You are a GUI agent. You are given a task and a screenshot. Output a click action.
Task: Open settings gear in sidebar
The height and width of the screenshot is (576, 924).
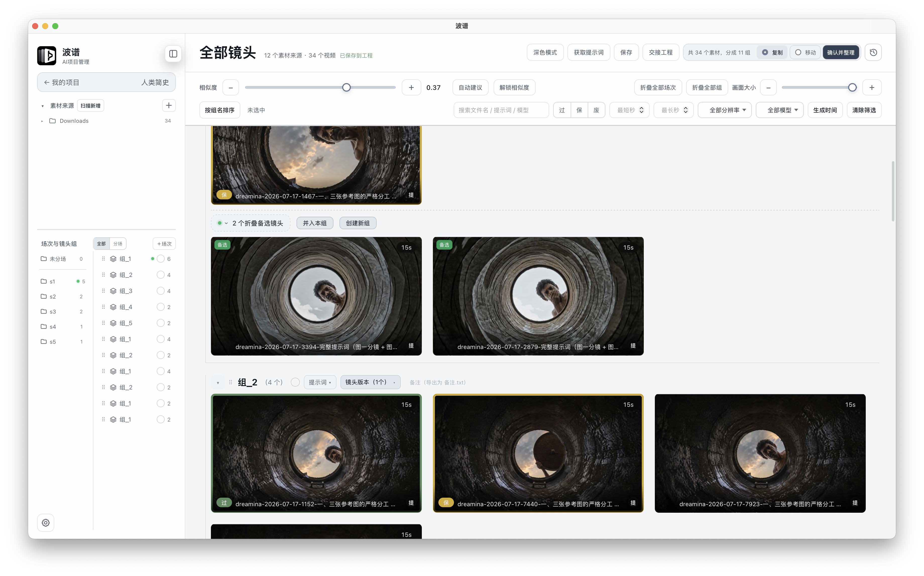click(x=46, y=523)
